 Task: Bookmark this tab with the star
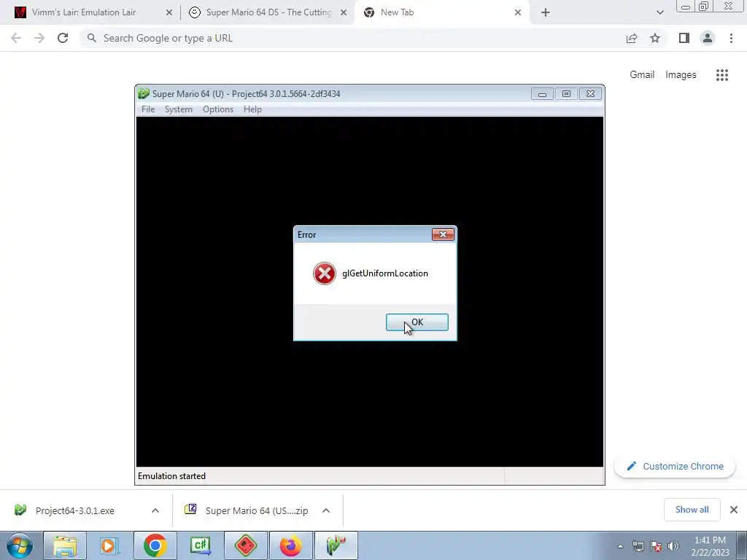655,38
